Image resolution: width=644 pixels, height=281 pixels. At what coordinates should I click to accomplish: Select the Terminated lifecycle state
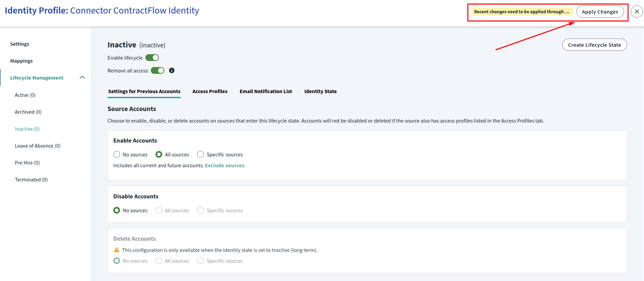click(x=31, y=180)
